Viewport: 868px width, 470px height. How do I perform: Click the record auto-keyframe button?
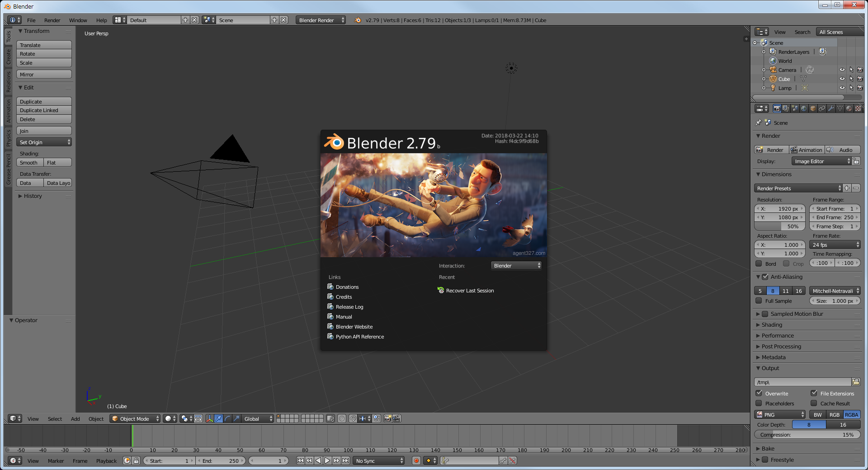point(416,461)
